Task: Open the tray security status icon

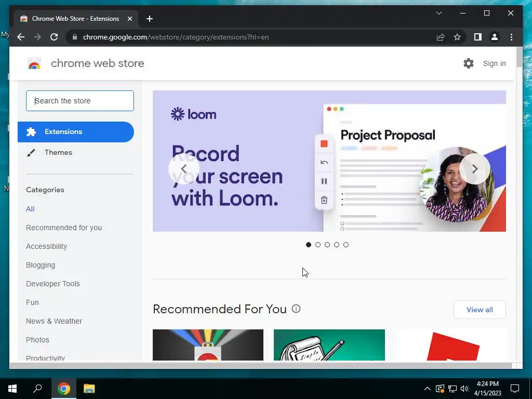Action: [x=440, y=389]
